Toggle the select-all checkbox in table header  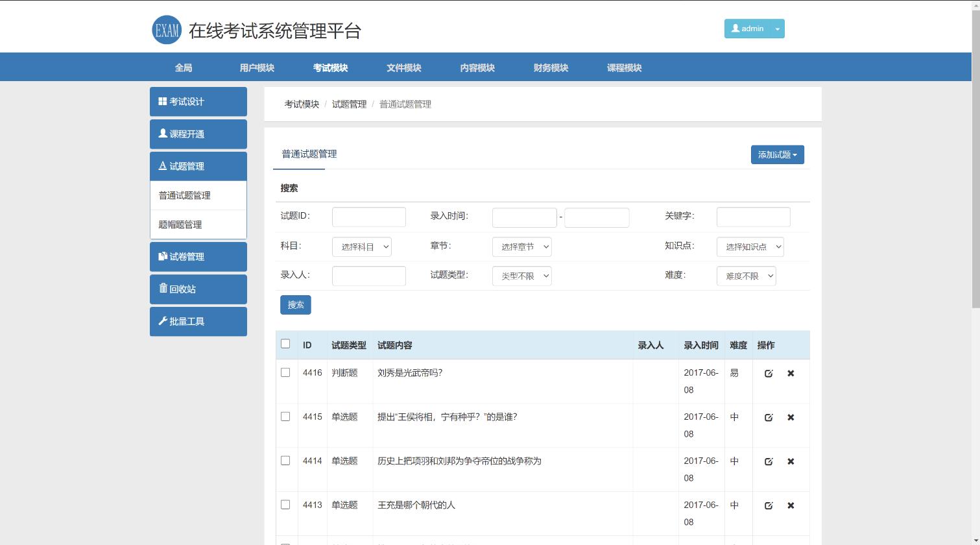pos(285,344)
